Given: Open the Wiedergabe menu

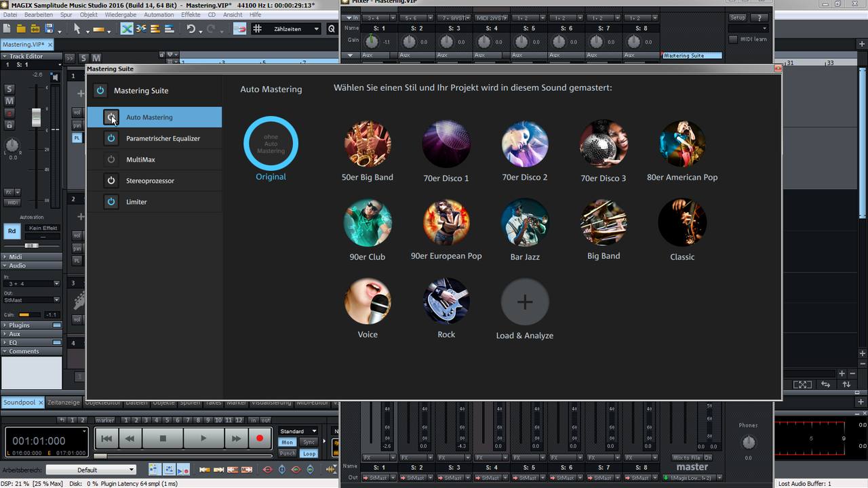Looking at the screenshot, I should click(x=121, y=14).
